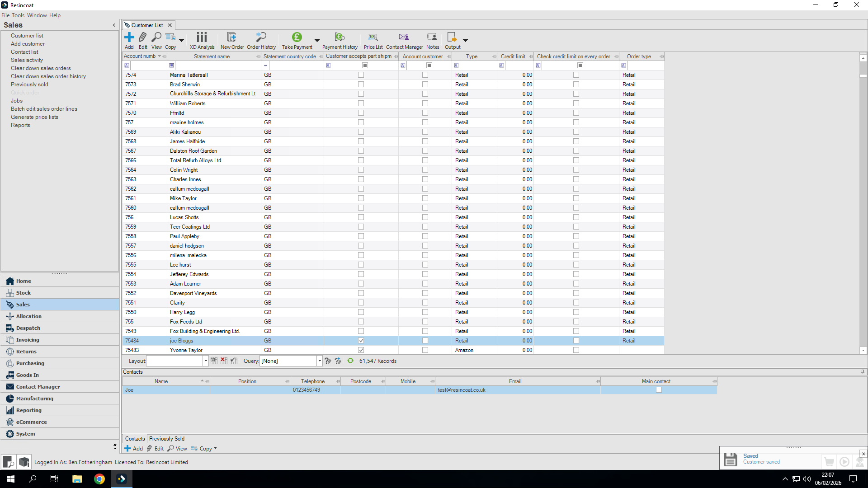Untick part shipment checkbox for joe Bloggs
This screenshot has width=868, height=488.
tap(361, 340)
